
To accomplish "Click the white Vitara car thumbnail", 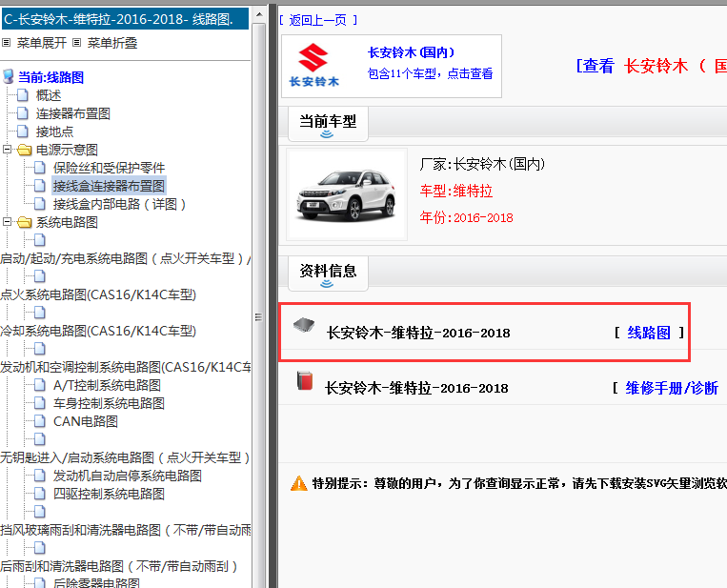I will [x=347, y=194].
